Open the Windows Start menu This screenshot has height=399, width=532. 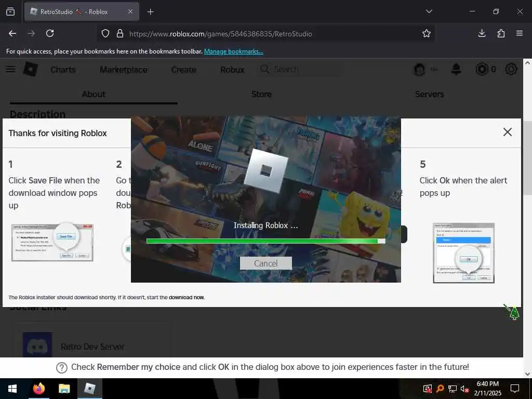12,389
